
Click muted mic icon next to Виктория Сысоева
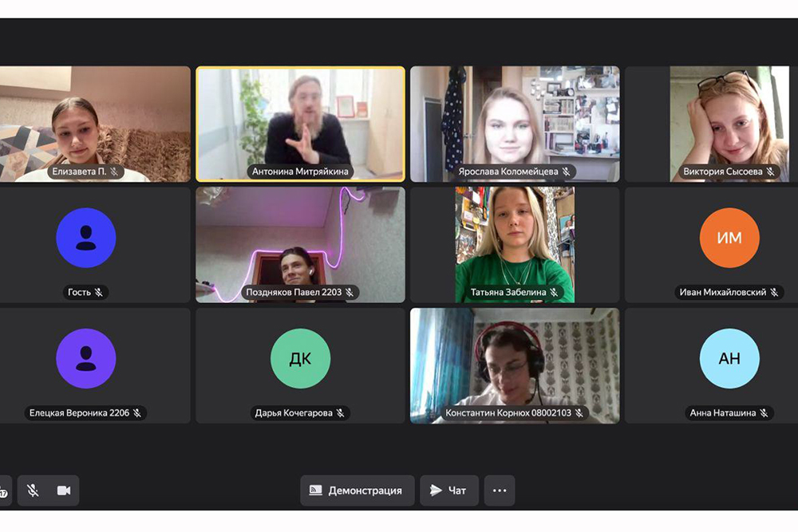(x=771, y=171)
